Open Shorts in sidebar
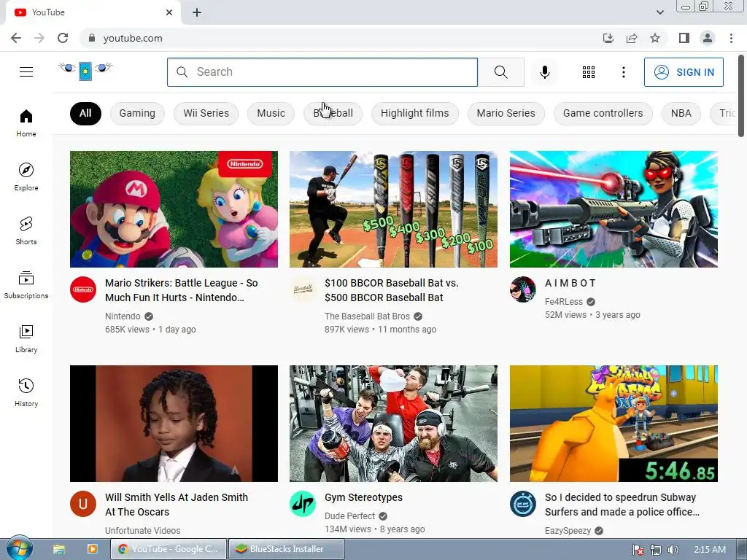This screenshot has height=560, width=747. [x=26, y=230]
